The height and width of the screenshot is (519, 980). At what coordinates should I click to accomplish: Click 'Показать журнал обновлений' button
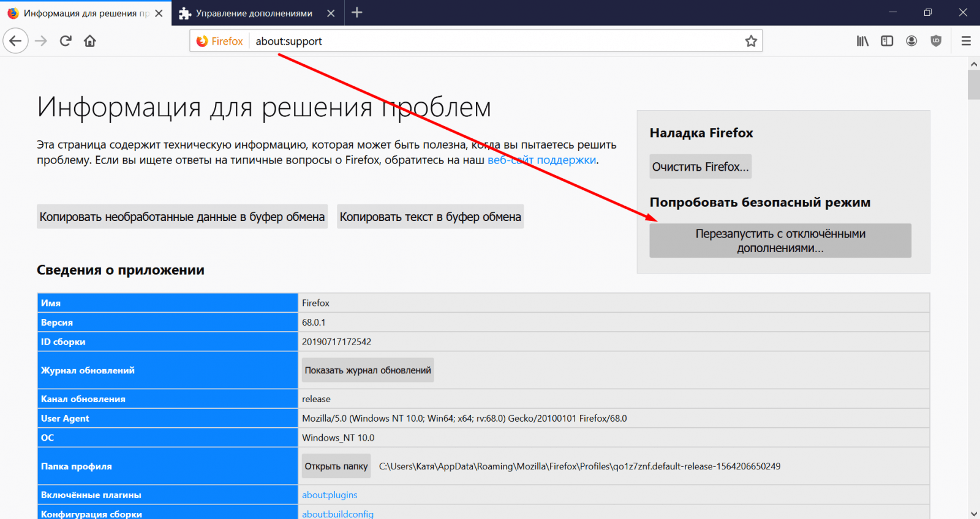click(x=367, y=370)
